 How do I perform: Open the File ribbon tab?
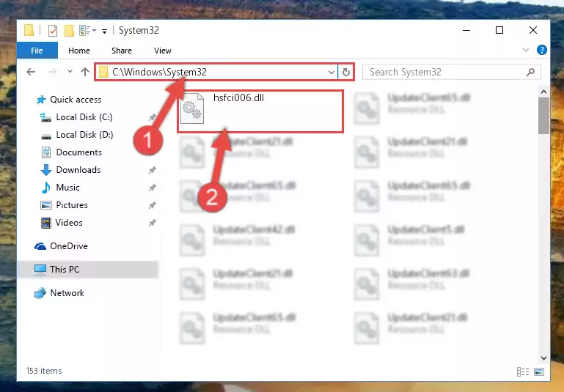pos(37,51)
